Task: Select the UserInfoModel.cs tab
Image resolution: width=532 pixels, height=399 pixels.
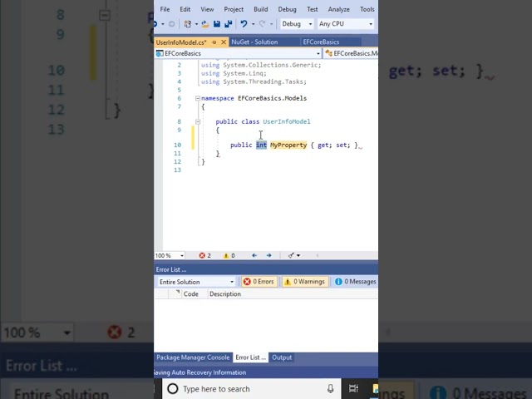Action: click(181, 42)
